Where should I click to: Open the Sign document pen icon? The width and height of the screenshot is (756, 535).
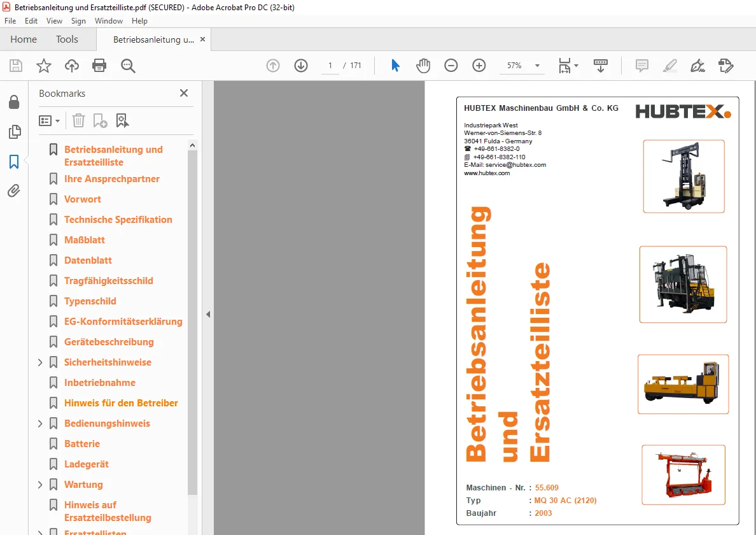(x=697, y=66)
